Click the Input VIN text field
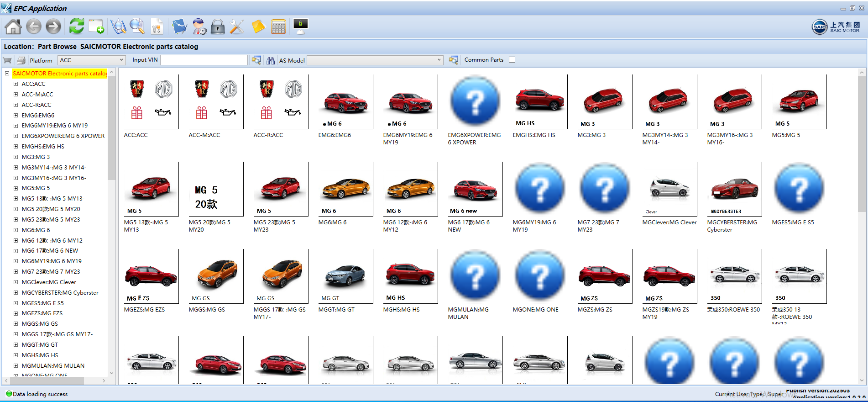Image resolution: width=868 pixels, height=402 pixels. [204, 60]
